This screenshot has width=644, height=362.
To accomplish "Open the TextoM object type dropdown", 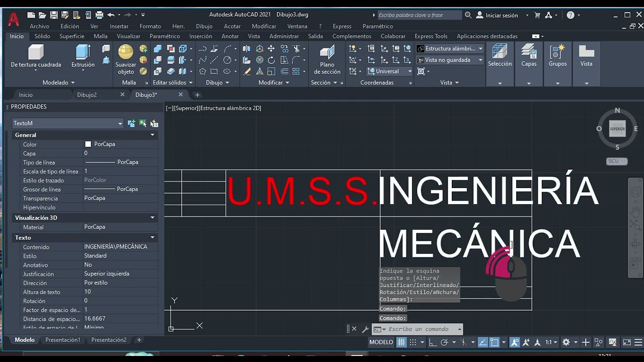I will click(67, 123).
